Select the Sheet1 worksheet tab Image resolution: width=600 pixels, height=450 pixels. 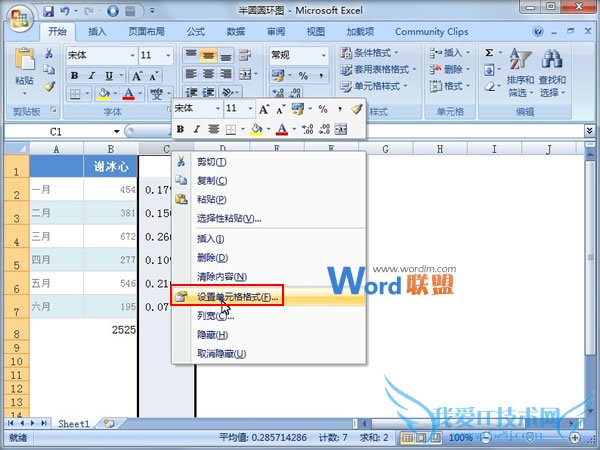pos(73,424)
